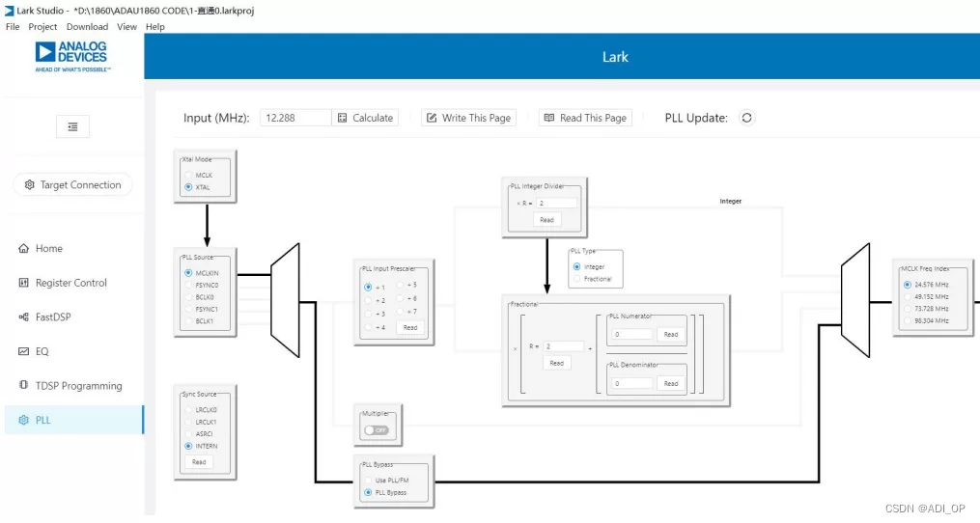Select 24.576 MHz MCLK frequency
Image resolution: width=980 pixels, height=523 pixels.
coord(908,285)
